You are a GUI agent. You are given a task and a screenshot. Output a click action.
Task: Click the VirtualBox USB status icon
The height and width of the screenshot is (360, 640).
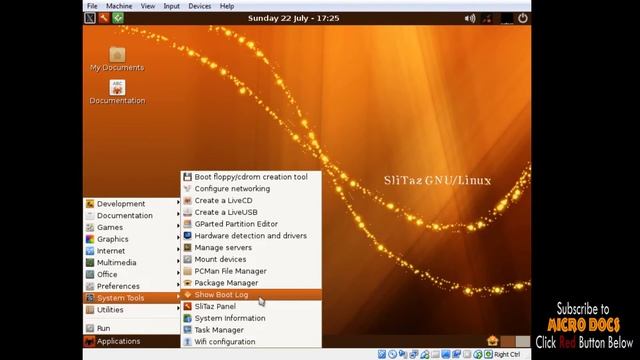coord(424,354)
